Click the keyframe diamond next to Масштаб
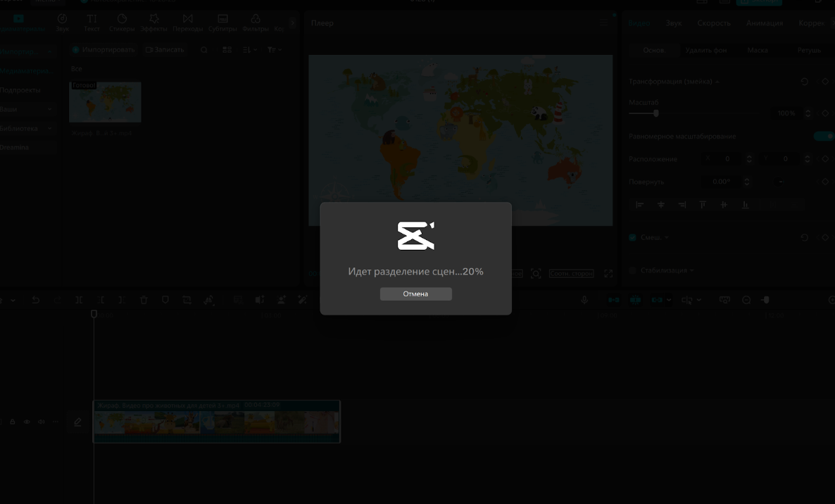 click(825, 113)
